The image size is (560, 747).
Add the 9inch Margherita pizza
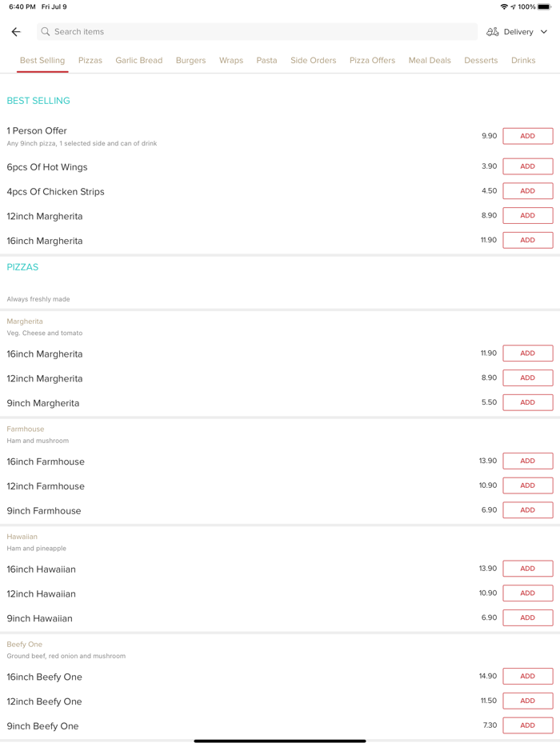click(527, 402)
